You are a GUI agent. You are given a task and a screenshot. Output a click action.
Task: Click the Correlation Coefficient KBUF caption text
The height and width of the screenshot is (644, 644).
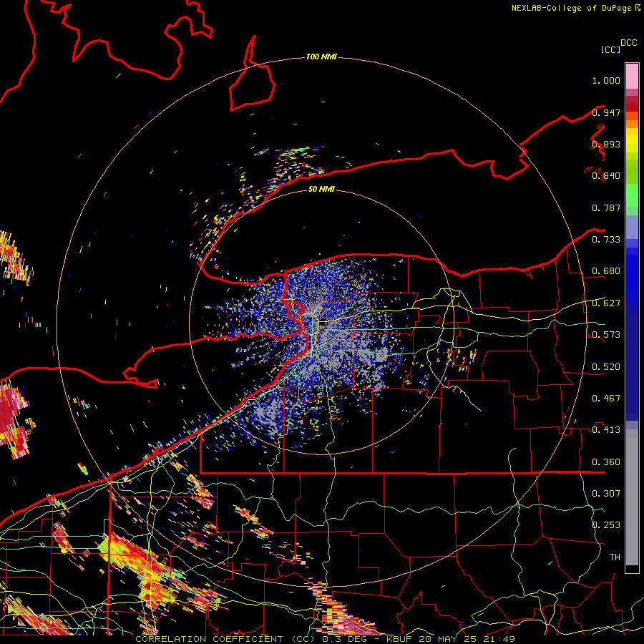[325, 639]
